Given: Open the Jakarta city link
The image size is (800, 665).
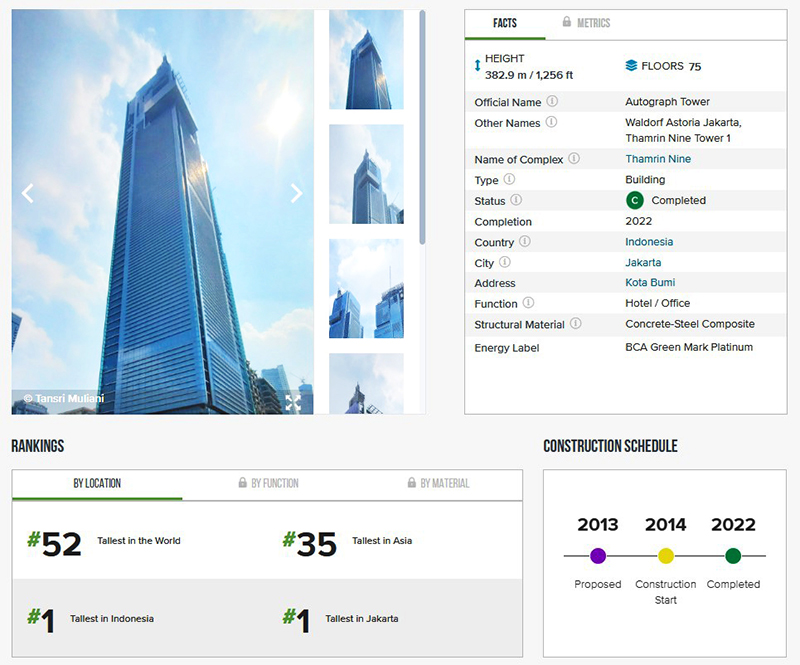Looking at the screenshot, I should click(643, 262).
